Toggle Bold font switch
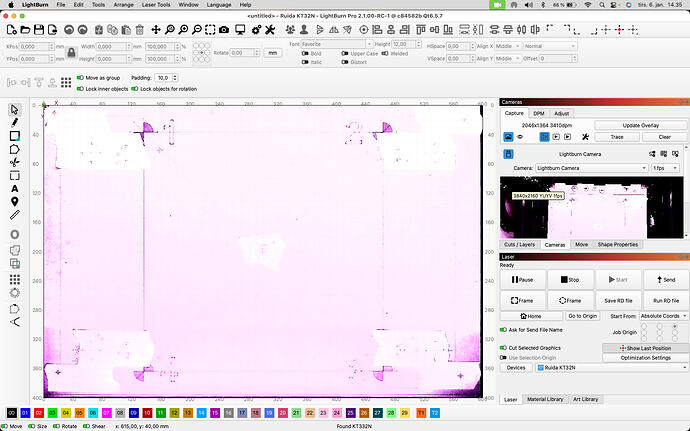Screen dimensions: 690x431 pyautogui.click(x=305, y=54)
